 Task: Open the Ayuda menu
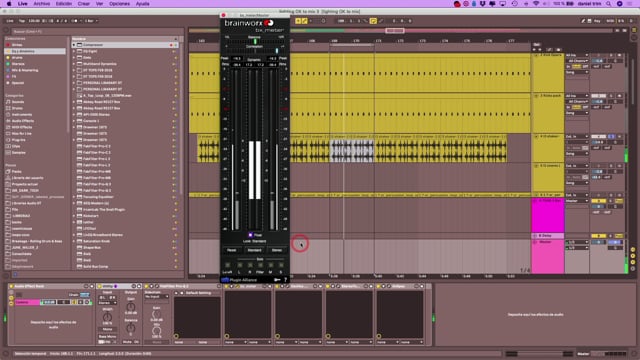[142, 4]
